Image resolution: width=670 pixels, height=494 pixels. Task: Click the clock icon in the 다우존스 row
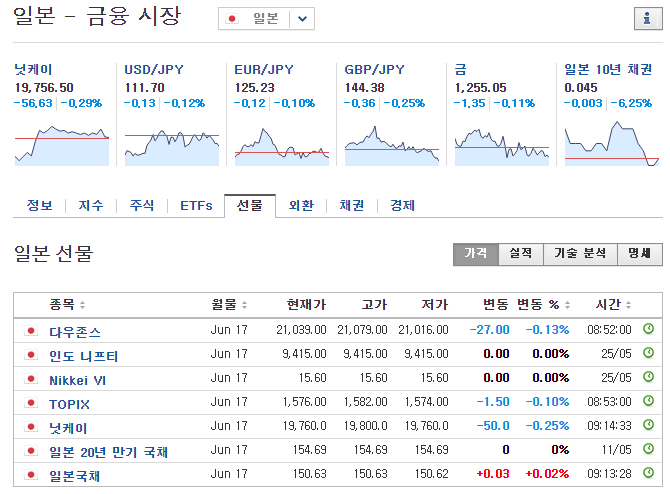pyautogui.click(x=648, y=329)
